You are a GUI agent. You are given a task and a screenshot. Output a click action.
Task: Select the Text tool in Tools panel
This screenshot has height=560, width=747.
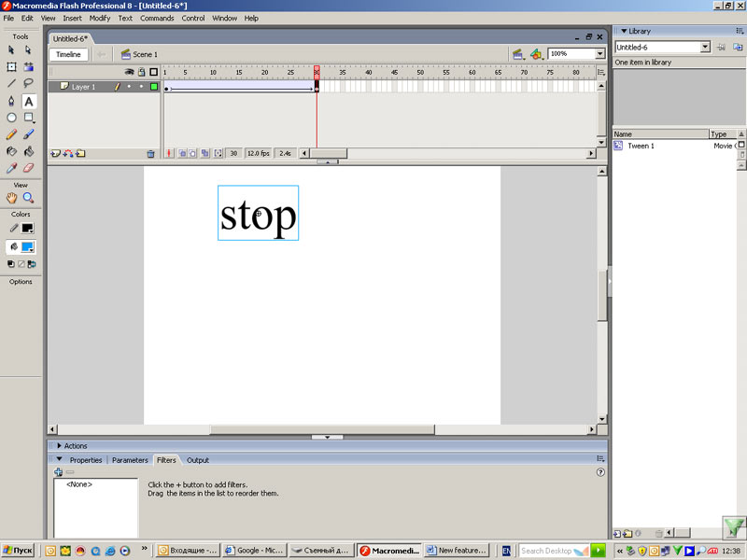pyautogui.click(x=28, y=101)
